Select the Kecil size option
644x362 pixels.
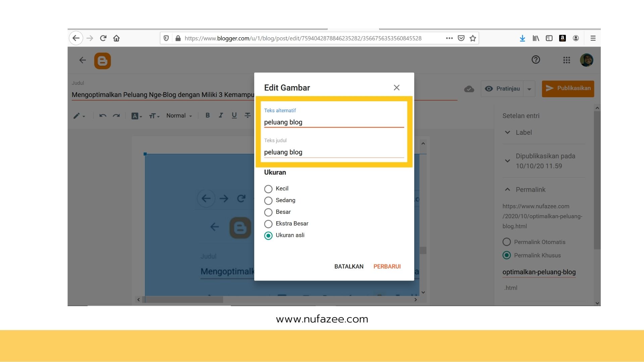(268, 189)
